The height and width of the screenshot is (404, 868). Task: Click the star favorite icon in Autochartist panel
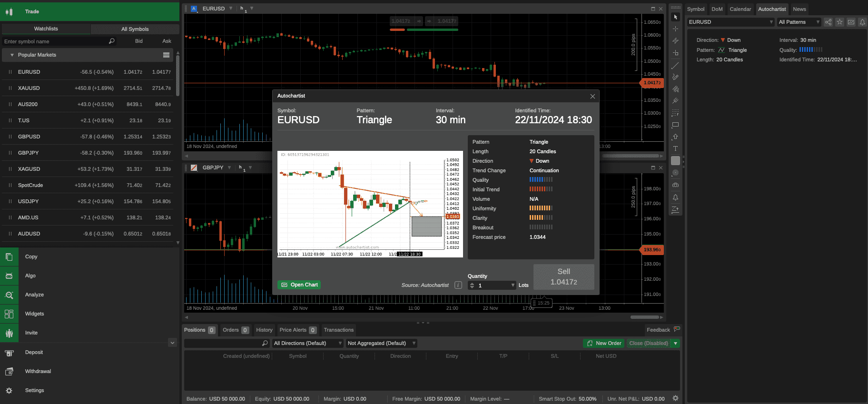click(x=840, y=22)
